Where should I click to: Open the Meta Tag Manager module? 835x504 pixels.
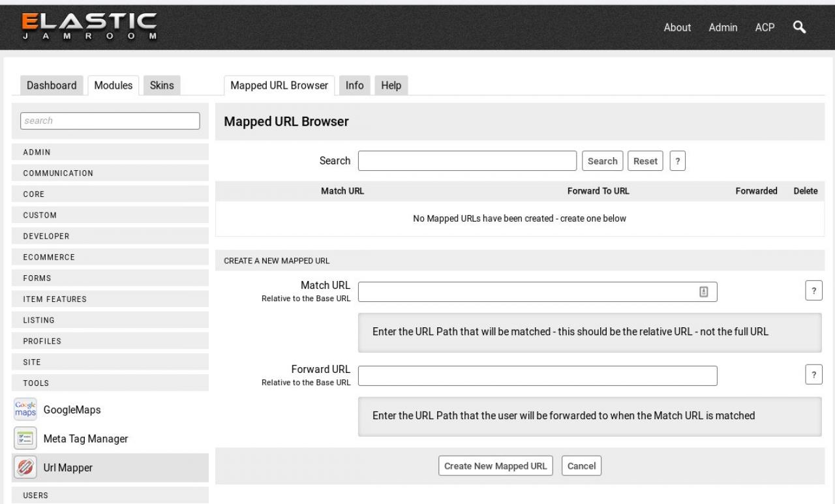[x=85, y=439]
